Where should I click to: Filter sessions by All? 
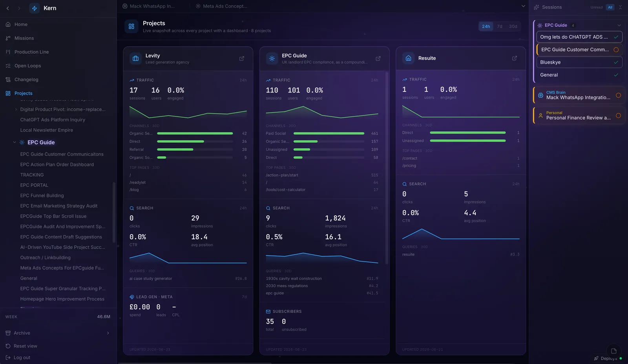pyautogui.click(x=610, y=7)
